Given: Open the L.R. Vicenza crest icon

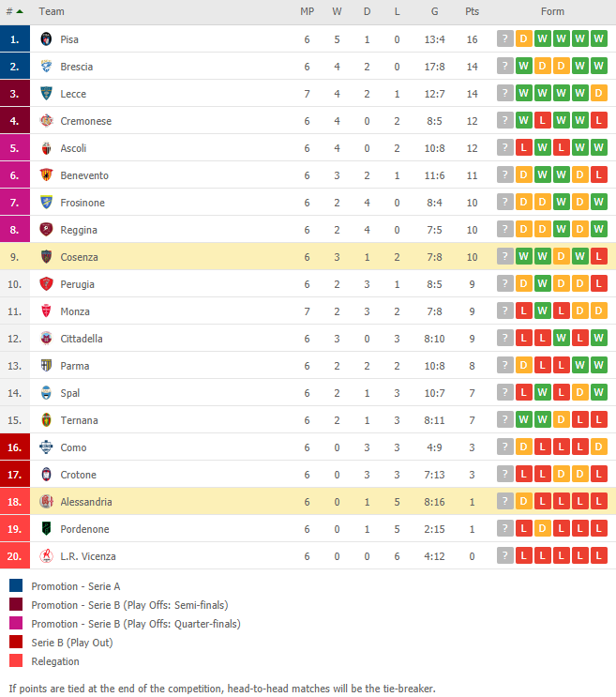Looking at the screenshot, I should (x=46, y=555).
